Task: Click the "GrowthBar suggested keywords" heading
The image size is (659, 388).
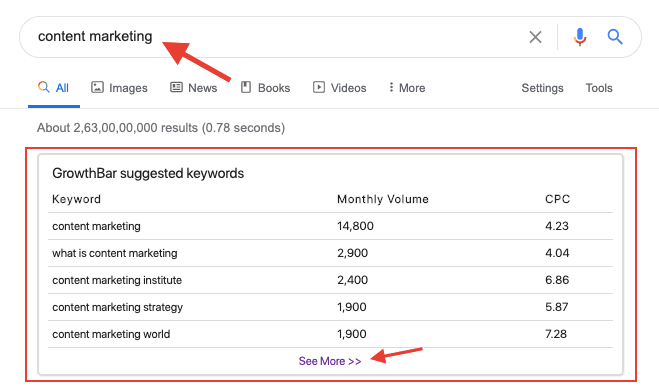Action: click(148, 174)
